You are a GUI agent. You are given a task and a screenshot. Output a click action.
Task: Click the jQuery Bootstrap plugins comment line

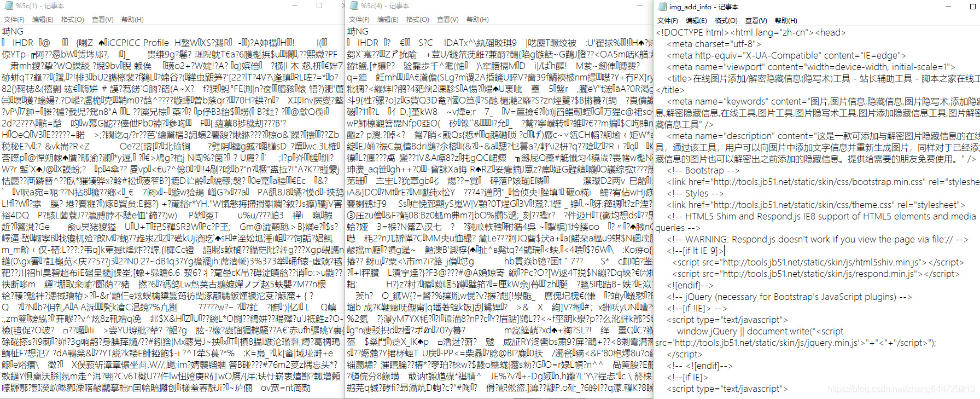pyautogui.click(x=789, y=297)
